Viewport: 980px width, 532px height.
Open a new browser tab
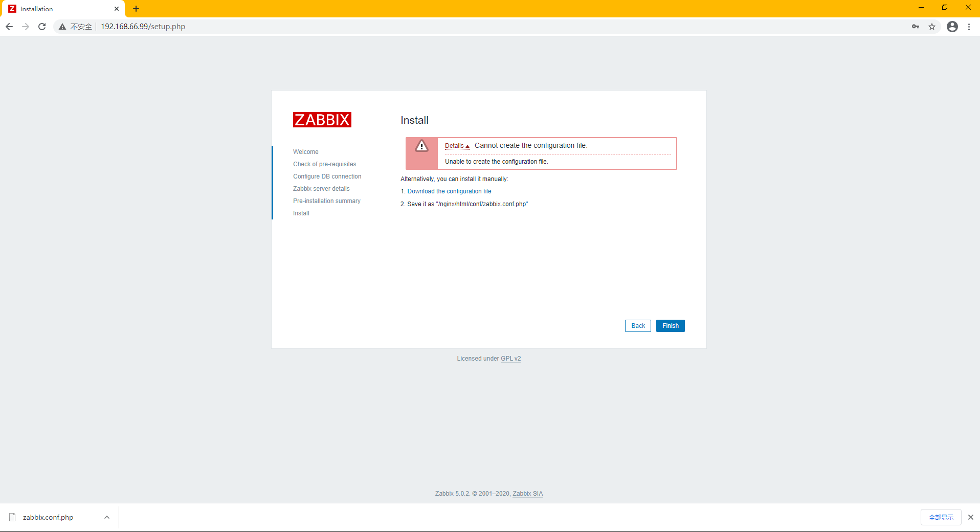click(136, 9)
